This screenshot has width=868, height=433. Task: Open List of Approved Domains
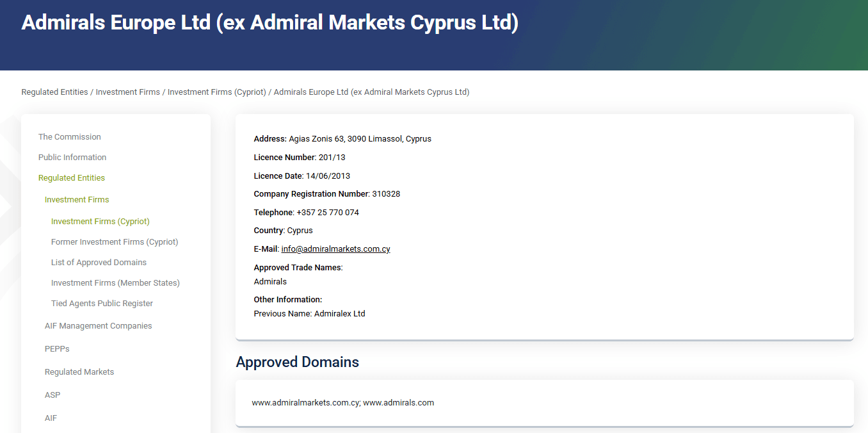click(x=99, y=263)
